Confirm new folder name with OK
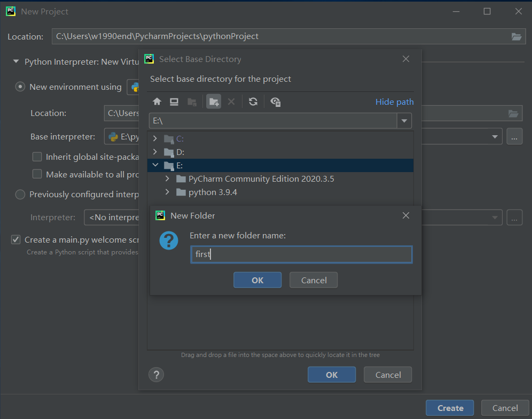This screenshot has width=532, height=419. coord(257,280)
